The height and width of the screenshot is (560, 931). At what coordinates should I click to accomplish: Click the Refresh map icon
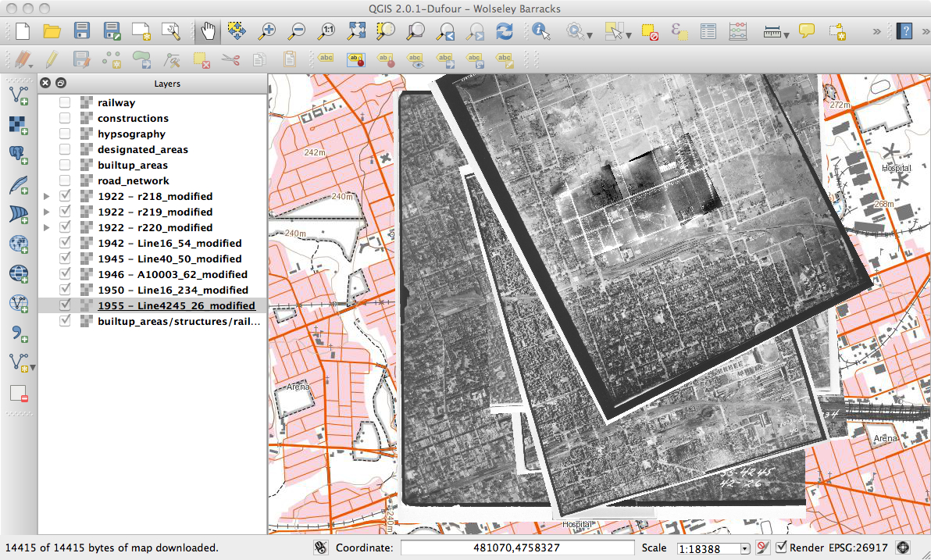(505, 31)
